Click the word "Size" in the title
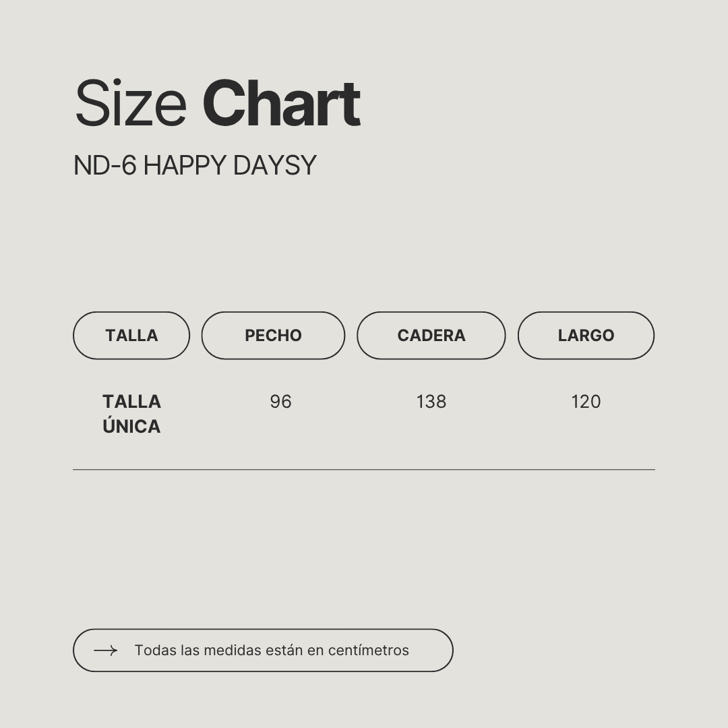The height and width of the screenshot is (728, 728). pos(131,104)
